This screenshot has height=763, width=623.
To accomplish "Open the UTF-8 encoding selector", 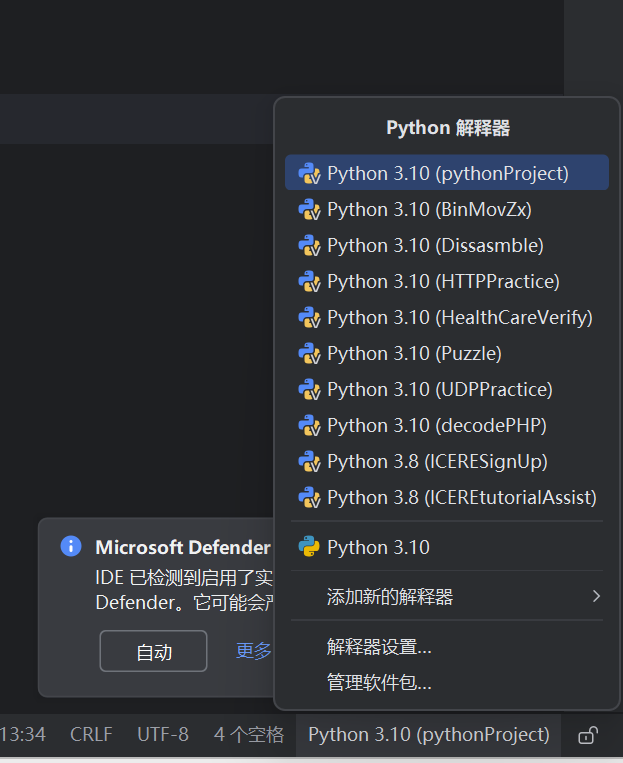I will 163,734.
